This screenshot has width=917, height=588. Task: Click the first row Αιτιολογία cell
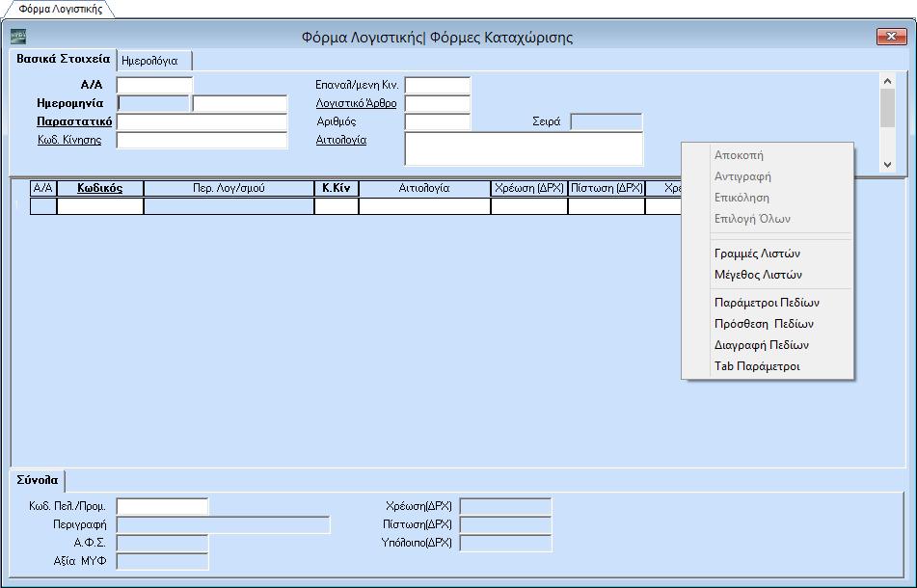coord(424,206)
